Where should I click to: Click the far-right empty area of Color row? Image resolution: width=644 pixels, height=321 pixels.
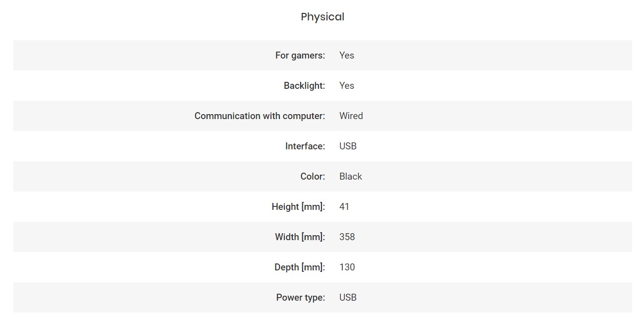pos(594,177)
